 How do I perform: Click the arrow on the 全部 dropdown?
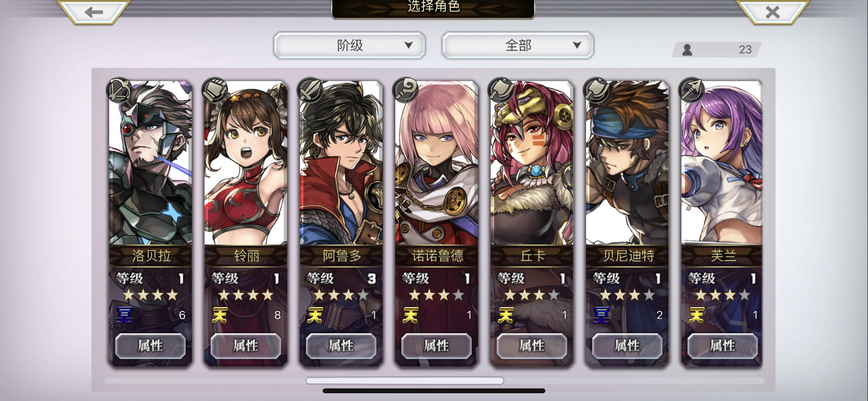(x=577, y=45)
